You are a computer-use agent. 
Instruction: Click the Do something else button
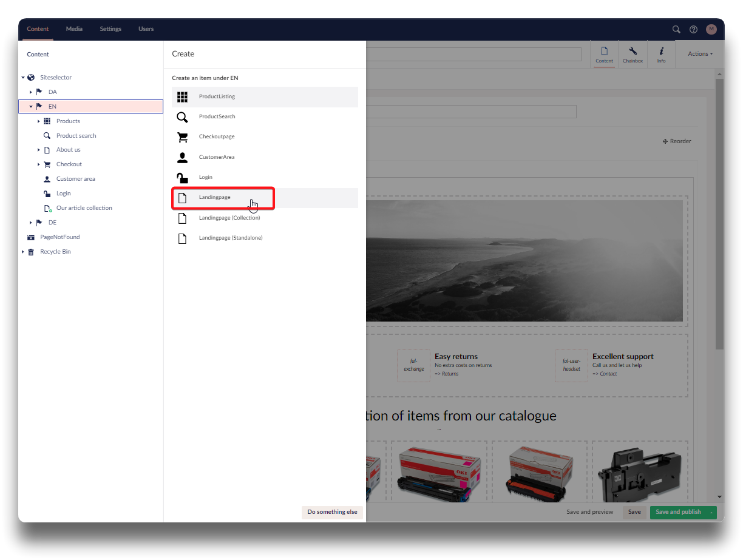click(332, 512)
